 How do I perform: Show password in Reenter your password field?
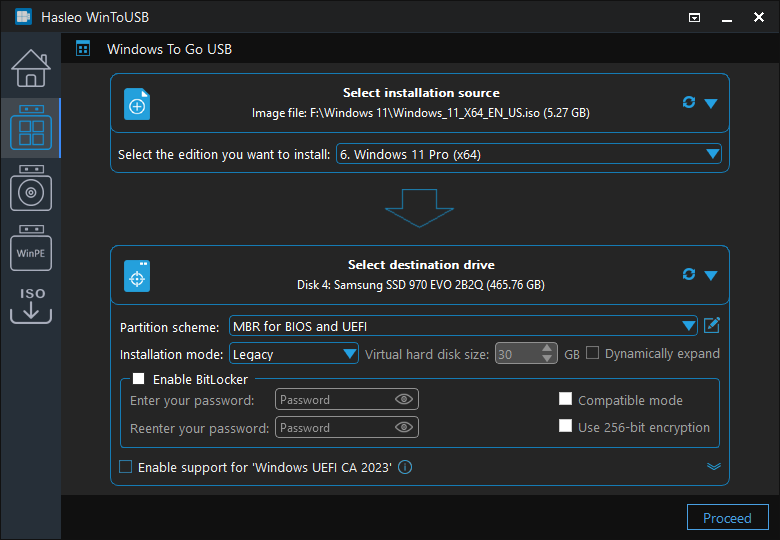pyautogui.click(x=404, y=427)
